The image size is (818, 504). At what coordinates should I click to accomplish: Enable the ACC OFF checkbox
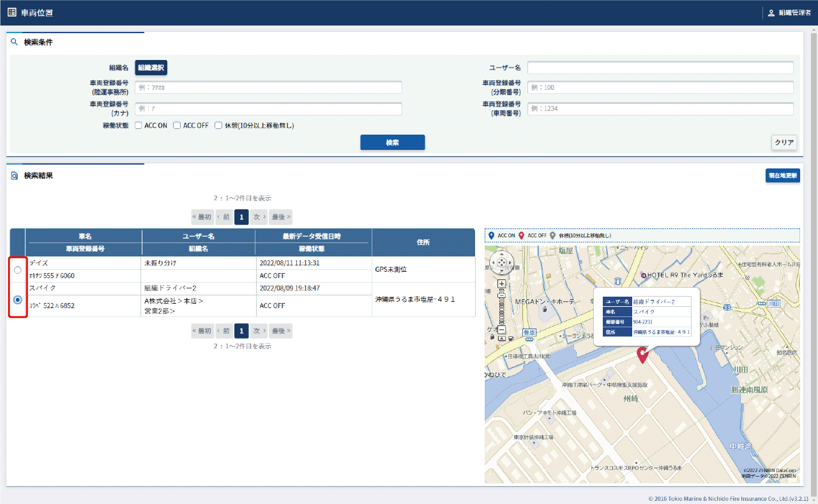pyautogui.click(x=177, y=126)
